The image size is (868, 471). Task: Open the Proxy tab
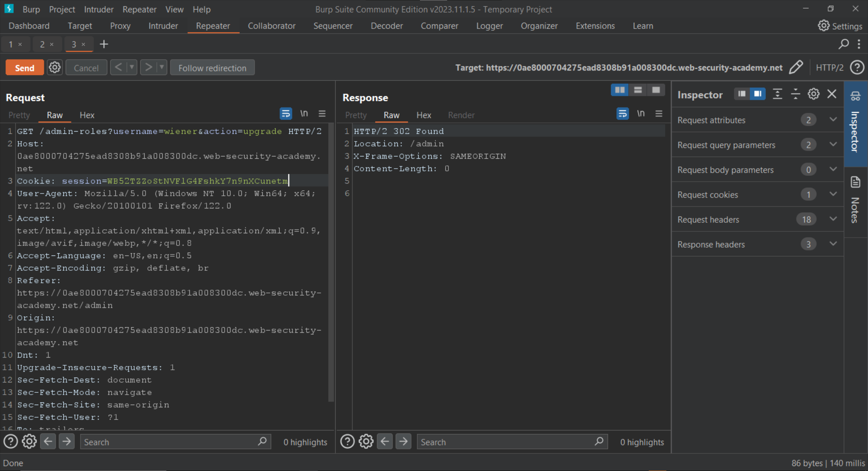click(120, 26)
